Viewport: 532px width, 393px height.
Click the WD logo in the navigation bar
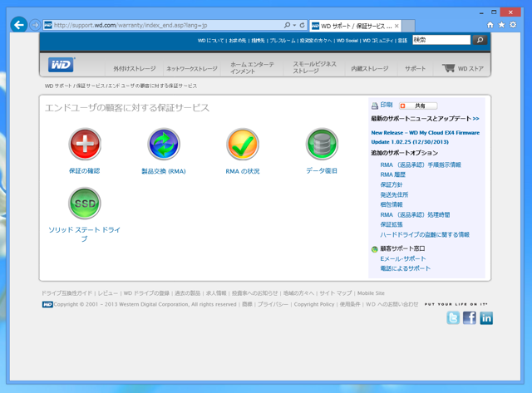(x=61, y=65)
